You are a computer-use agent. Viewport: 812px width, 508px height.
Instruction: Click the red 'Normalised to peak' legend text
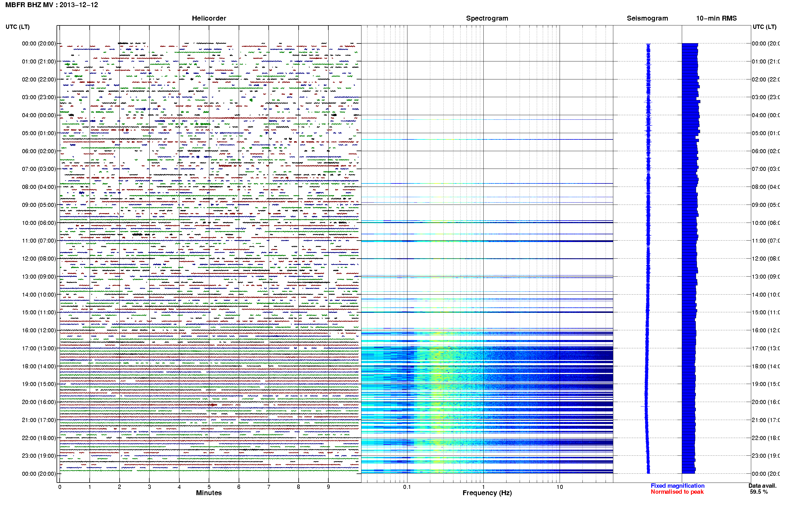tap(677, 492)
